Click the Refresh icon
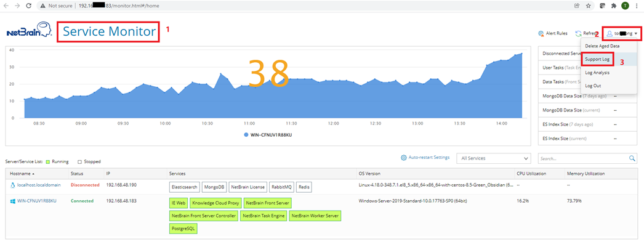The height and width of the screenshot is (247, 644). point(578,34)
